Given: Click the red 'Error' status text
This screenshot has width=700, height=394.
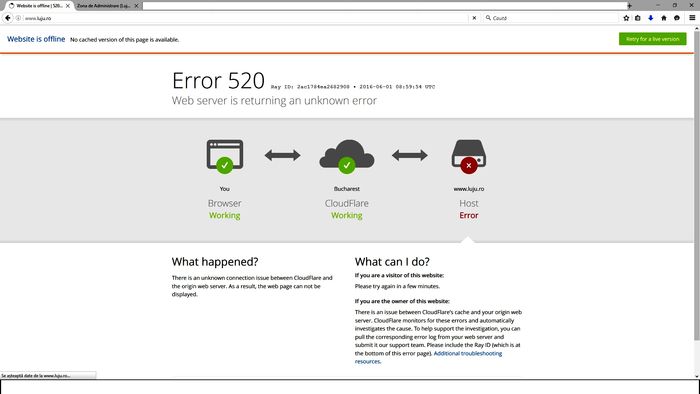Looking at the screenshot, I should (469, 215).
